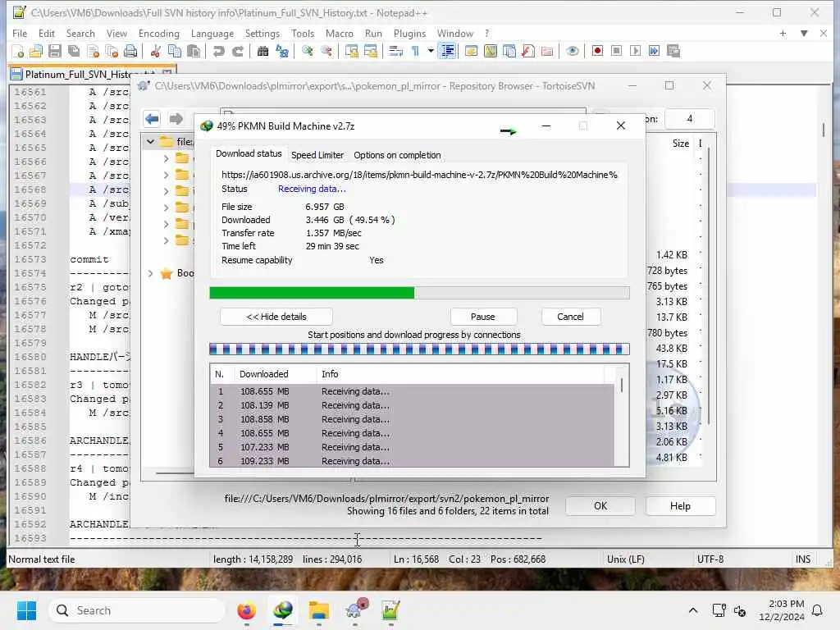Click the green download progress bar
The width and height of the screenshot is (840, 630).
click(419, 293)
